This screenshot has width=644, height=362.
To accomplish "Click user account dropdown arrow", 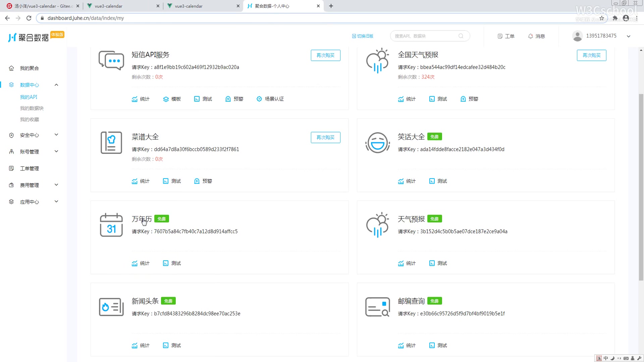I will click(x=632, y=36).
